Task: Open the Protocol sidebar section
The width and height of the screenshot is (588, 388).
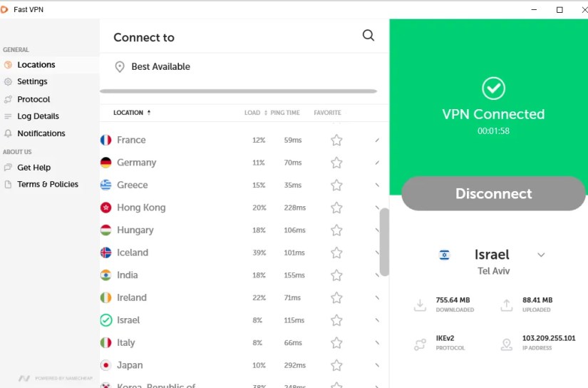Action: tap(33, 99)
